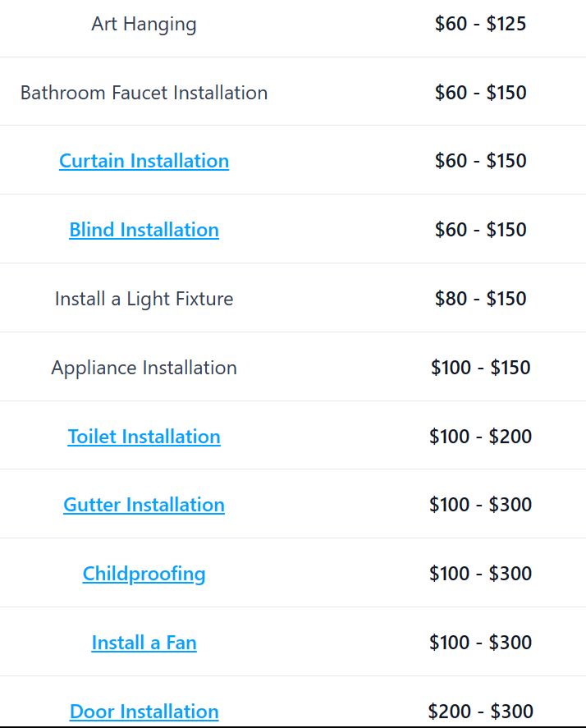586x728 pixels.
Task: Click the $100 - $200 Toilet Installation price
Action: click(x=481, y=437)
